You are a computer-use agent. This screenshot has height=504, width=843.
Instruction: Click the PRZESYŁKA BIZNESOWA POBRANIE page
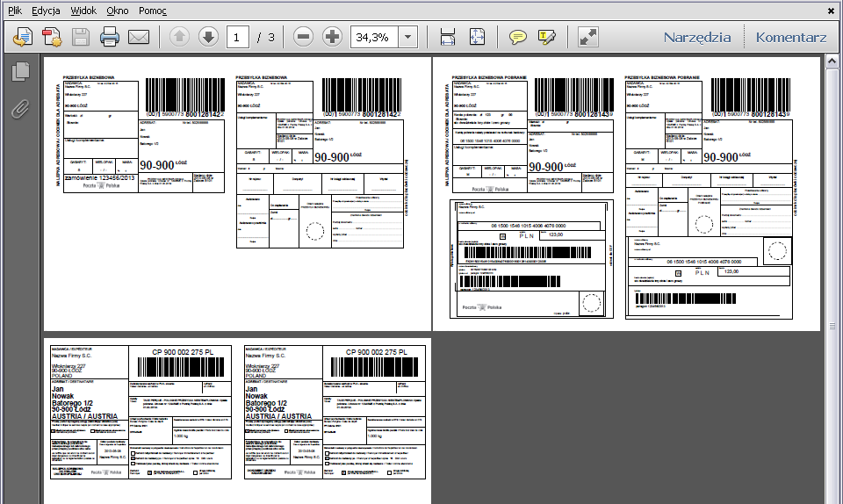627,194
